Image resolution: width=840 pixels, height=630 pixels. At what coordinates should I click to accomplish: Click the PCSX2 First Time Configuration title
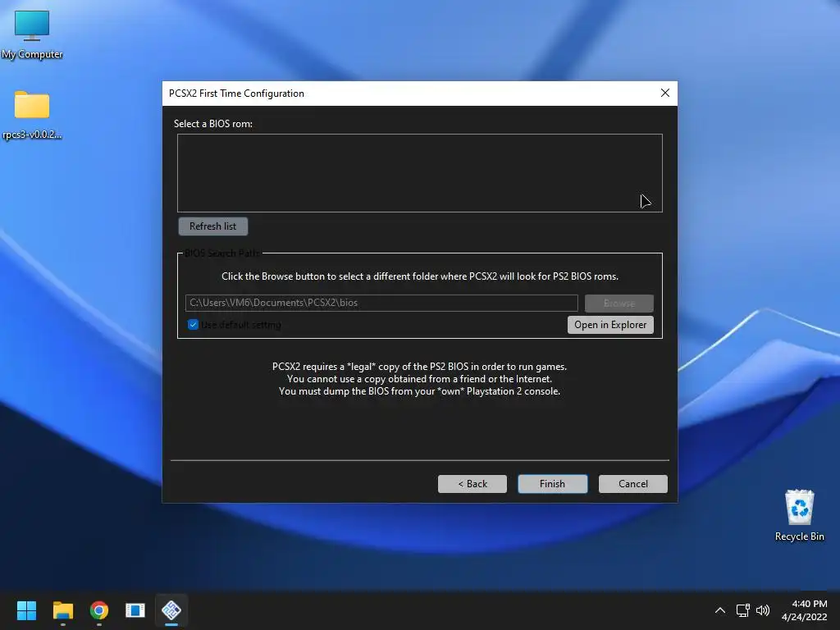click(236, 94)
